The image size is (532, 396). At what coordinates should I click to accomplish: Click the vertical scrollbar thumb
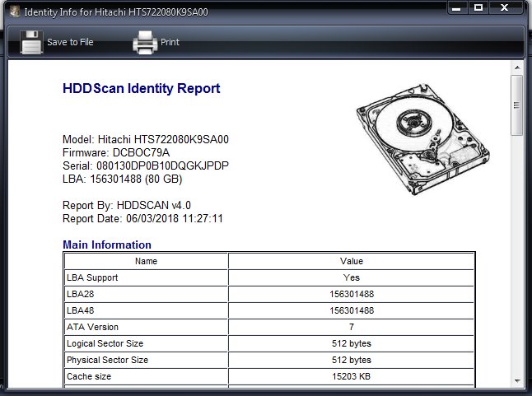(516, 105)
